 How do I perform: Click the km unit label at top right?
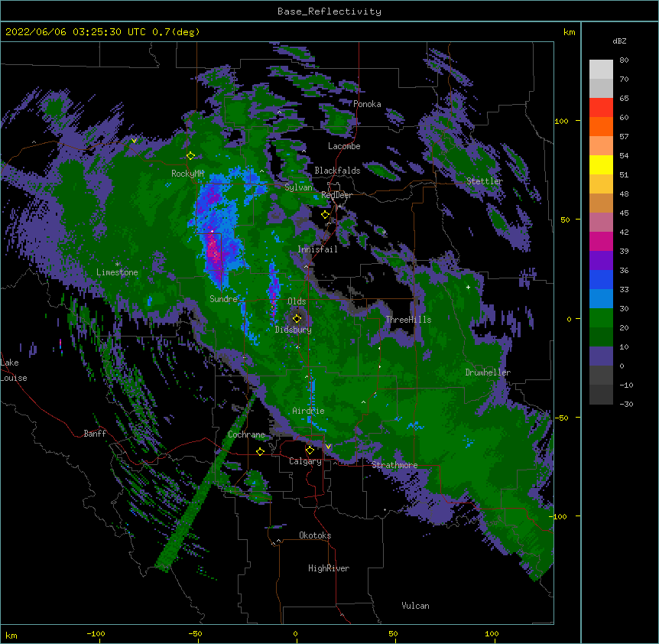pos(569,32)
